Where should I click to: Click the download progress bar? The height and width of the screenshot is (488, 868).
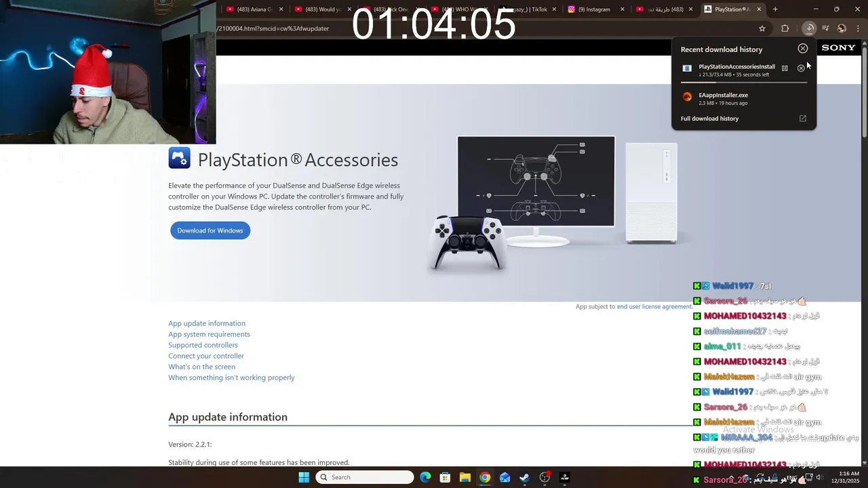(744, 81)
